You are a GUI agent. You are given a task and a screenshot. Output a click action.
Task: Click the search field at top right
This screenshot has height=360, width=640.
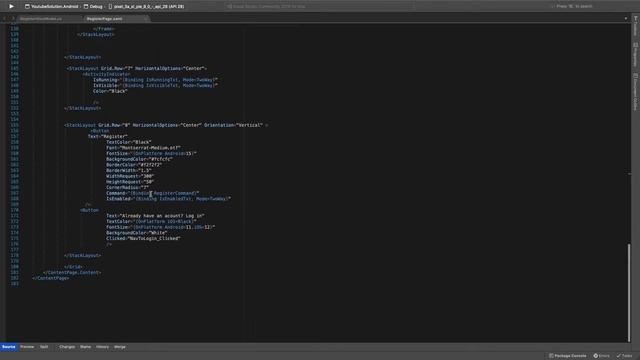573,7
